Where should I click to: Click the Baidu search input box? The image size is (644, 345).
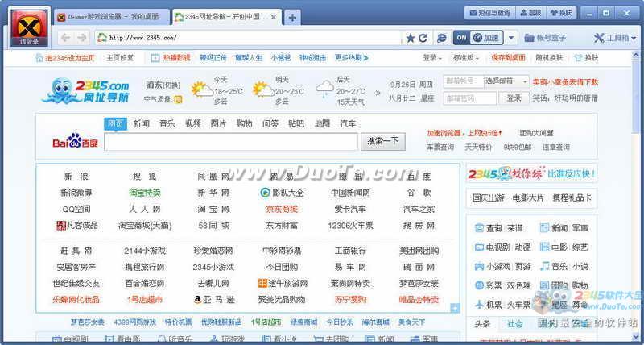[231, 141]
